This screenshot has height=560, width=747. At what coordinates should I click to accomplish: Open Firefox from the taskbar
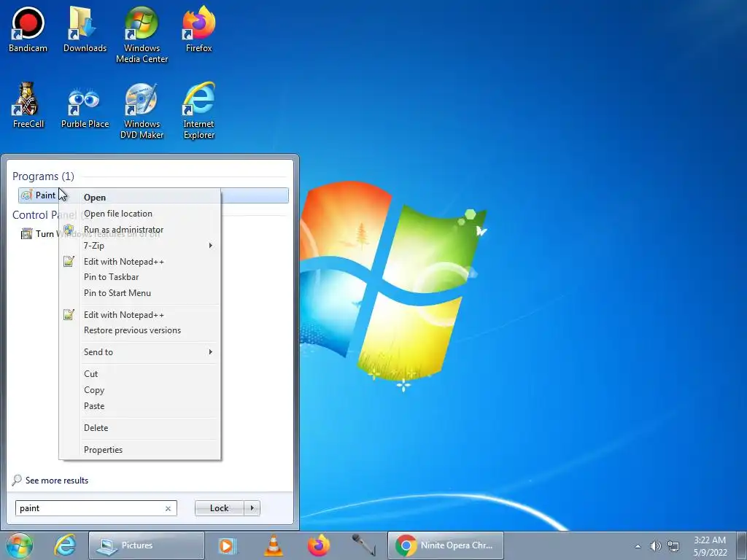click(x=319, y=545)
